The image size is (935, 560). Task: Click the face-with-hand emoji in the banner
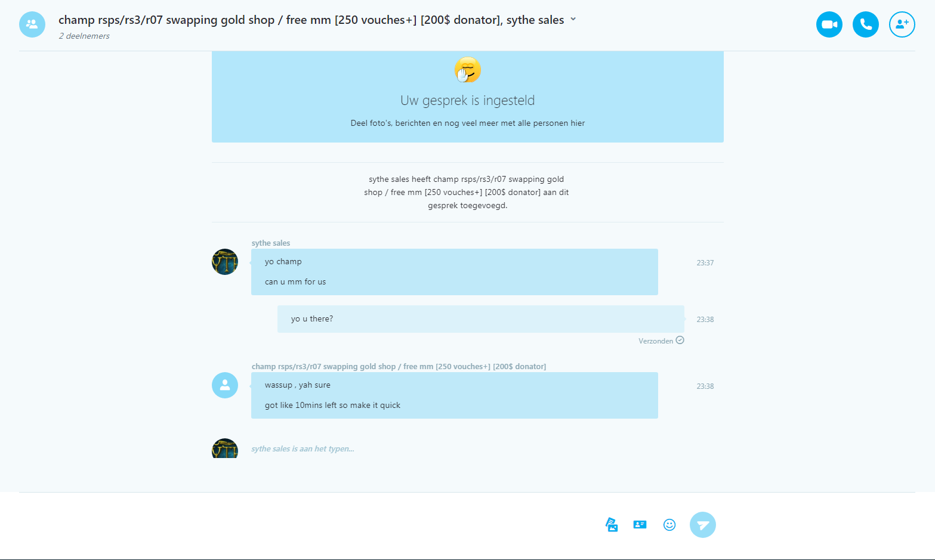pyautogui.click(x=468, y=70)
